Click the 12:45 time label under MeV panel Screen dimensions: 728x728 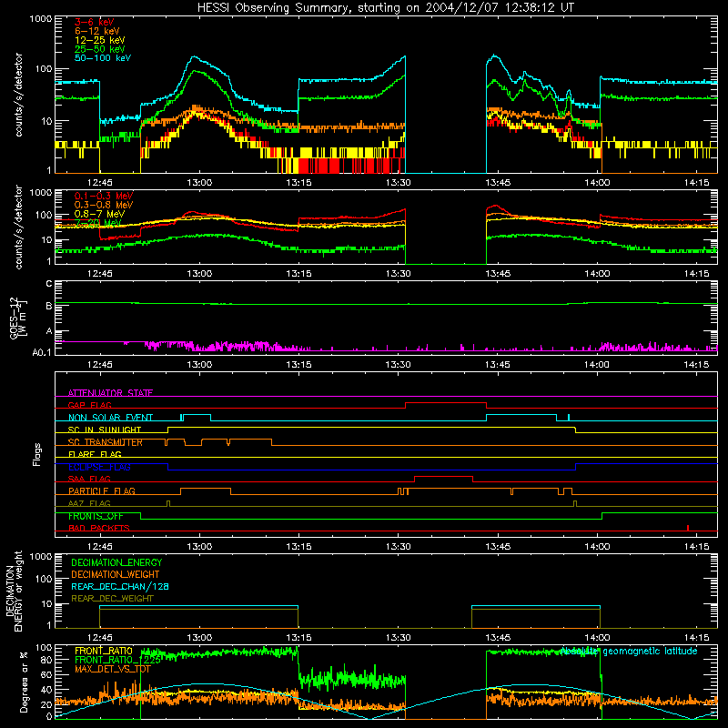[100, 274]
